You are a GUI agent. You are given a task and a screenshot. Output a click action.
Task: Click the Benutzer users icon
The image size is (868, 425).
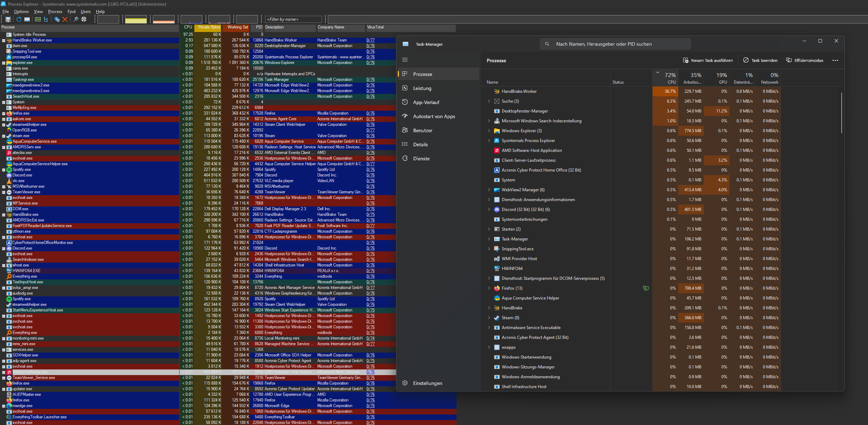405,130
